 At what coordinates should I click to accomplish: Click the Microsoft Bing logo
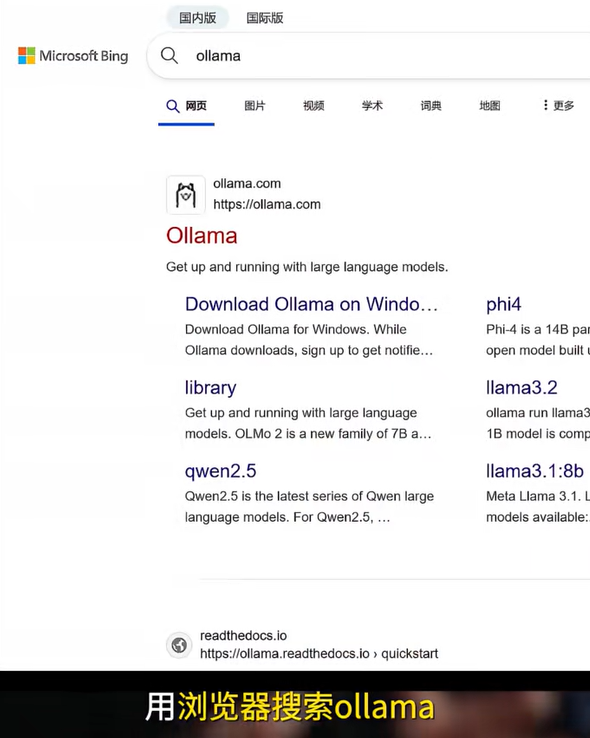point(73,56)
